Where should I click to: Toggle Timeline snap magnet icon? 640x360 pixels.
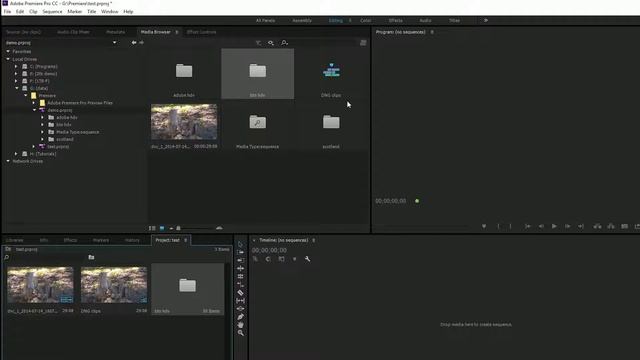[x=268, y=259]
